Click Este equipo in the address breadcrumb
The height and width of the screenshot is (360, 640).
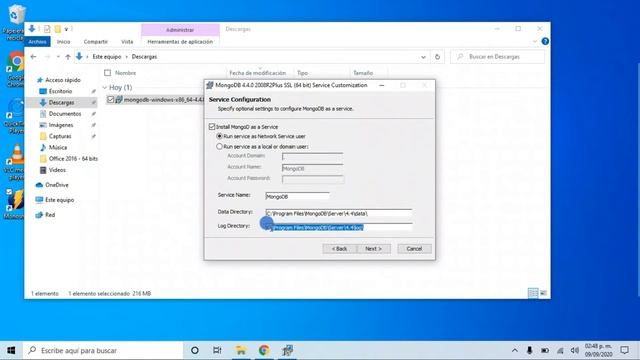(x=107, y=57)
